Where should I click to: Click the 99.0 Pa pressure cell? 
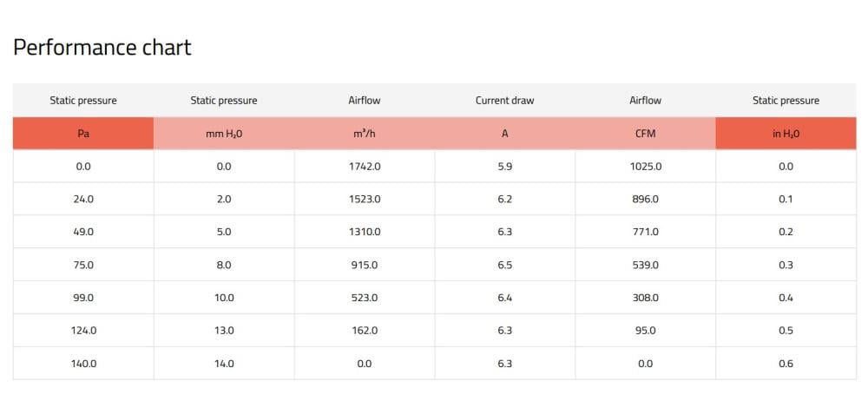click(x=83, y=298)
